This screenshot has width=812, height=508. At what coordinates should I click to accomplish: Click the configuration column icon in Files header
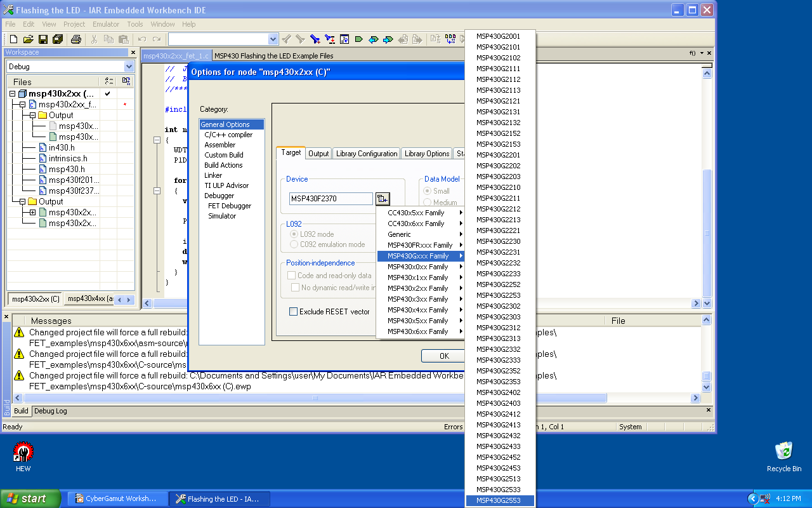(x=108, y=81)
